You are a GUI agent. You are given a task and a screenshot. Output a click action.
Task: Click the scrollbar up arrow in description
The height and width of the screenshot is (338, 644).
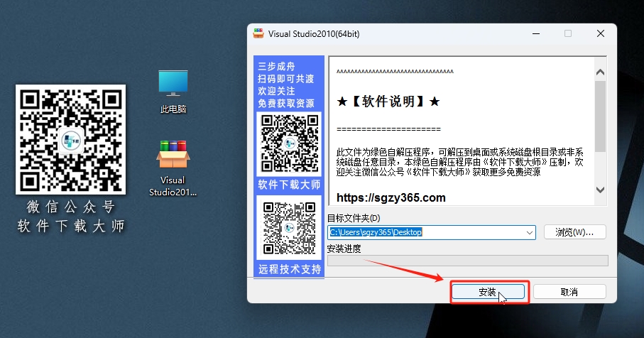600,72
